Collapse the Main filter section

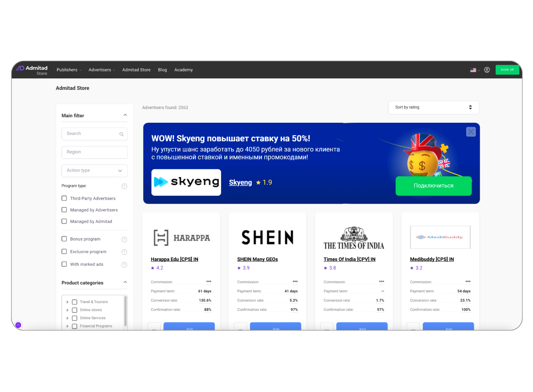click(125, 115)
